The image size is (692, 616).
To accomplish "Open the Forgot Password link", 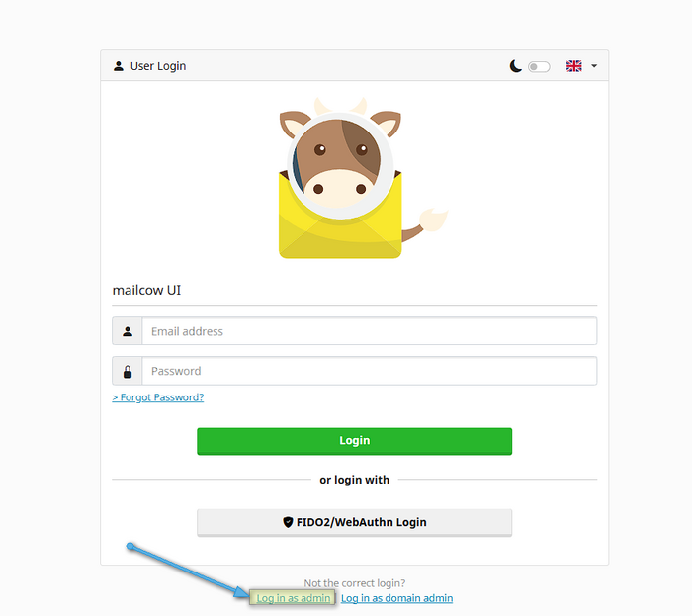I will point(158,397).
